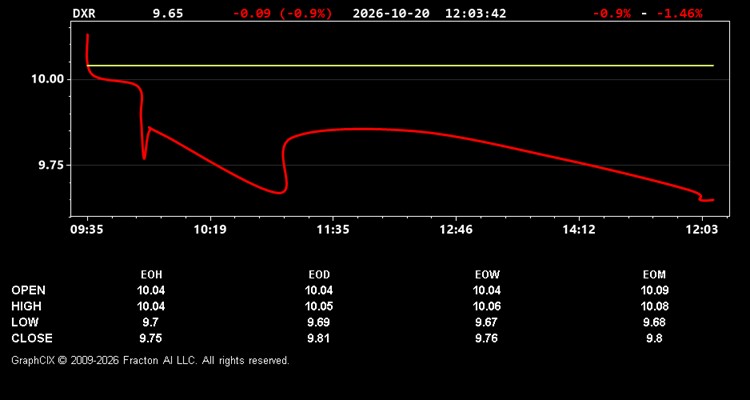Viewport: 750px width, 400px height.
Task: Click the 10.00 y-axis label
Action: tap(48, 79)
